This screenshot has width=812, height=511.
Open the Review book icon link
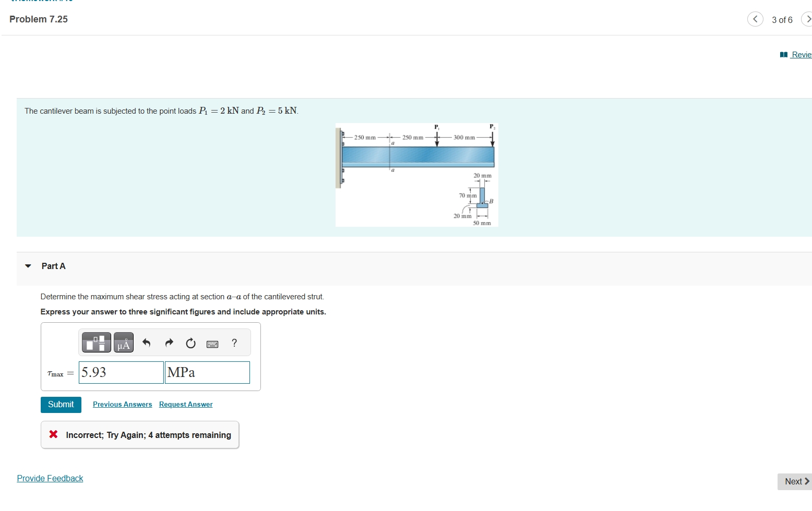point(795,55)
